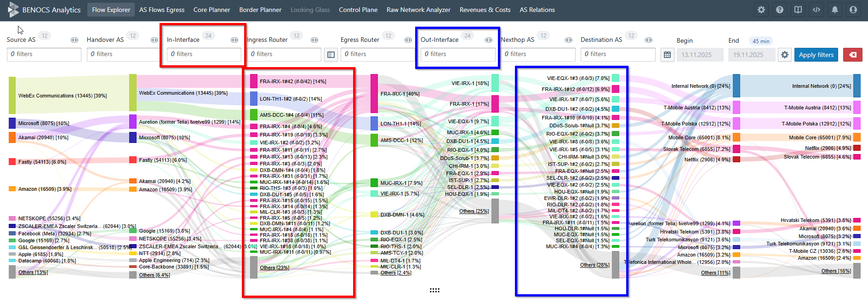The height and width of the screenshot is (308, 868).
Task: Open the Handover AS filters dropdown
Action: [123, 54]
